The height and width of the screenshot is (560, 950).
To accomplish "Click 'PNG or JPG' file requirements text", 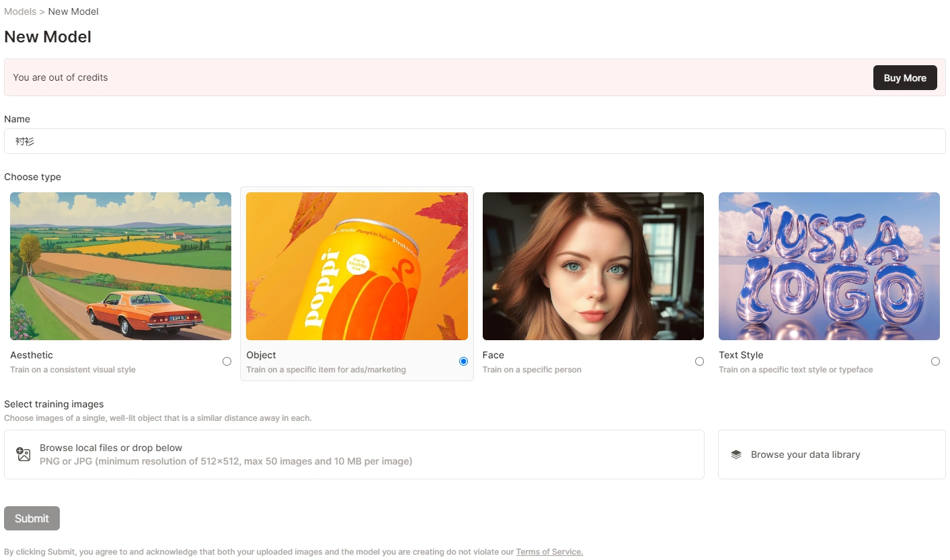I will click(x=226, y=461).
